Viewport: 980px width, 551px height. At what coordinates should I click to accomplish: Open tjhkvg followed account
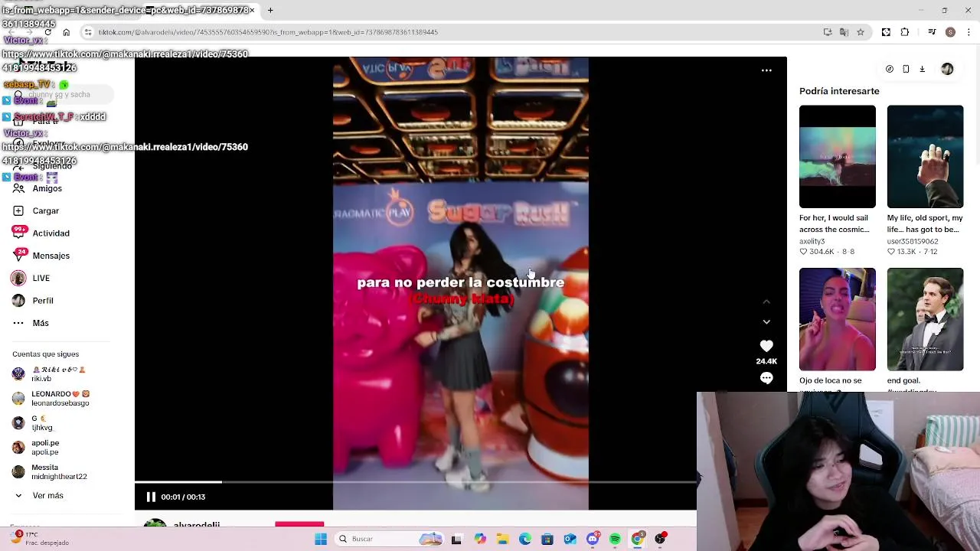[x=34, y=422]
